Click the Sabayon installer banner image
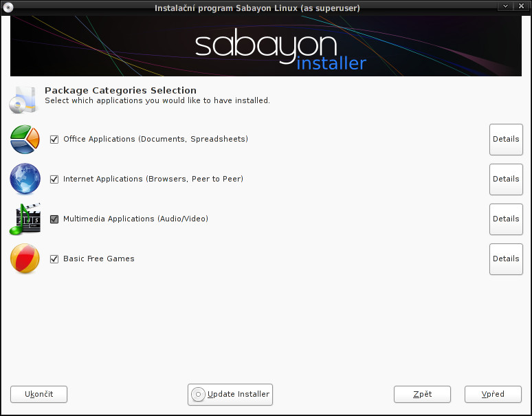This screenshot has height=416, width=532. pos(266,46)
